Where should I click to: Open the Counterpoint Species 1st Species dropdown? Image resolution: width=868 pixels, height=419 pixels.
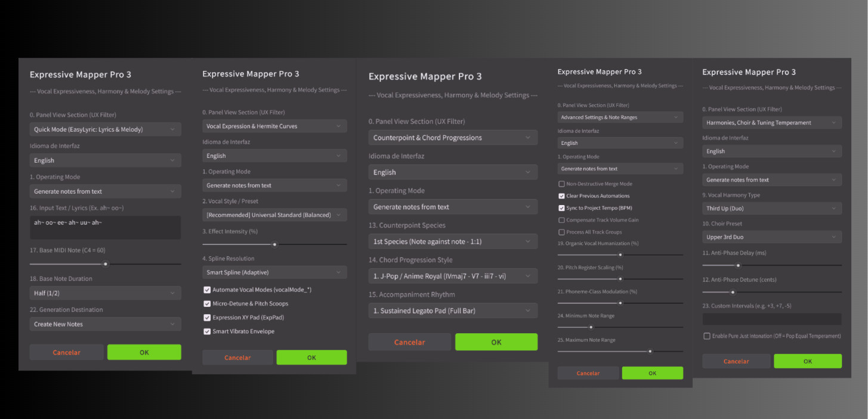pos(453,241)
